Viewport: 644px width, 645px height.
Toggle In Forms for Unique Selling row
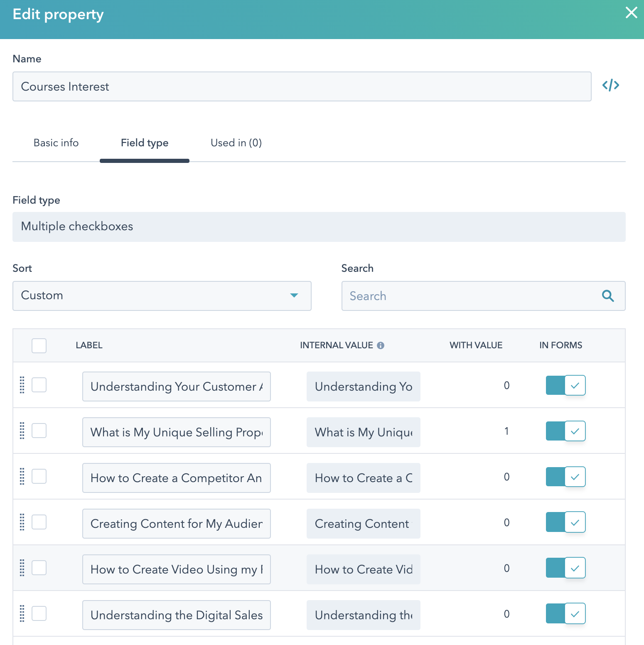point(566,431)
